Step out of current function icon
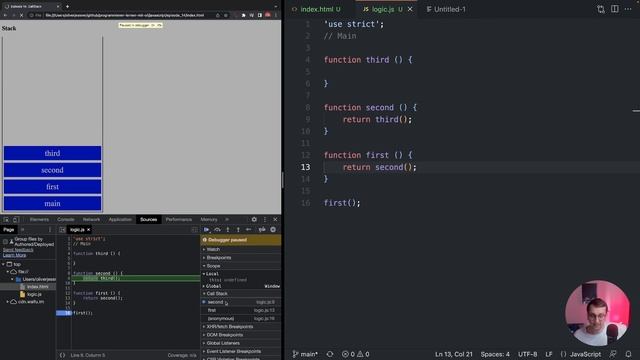The width and height of the screenshot is (640, 360). (x=238, y=230)
